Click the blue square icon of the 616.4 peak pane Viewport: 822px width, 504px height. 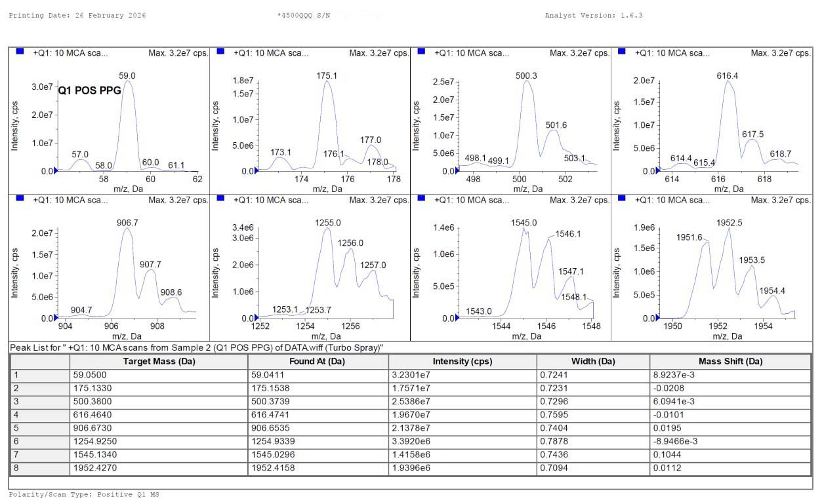click(622, 51)
